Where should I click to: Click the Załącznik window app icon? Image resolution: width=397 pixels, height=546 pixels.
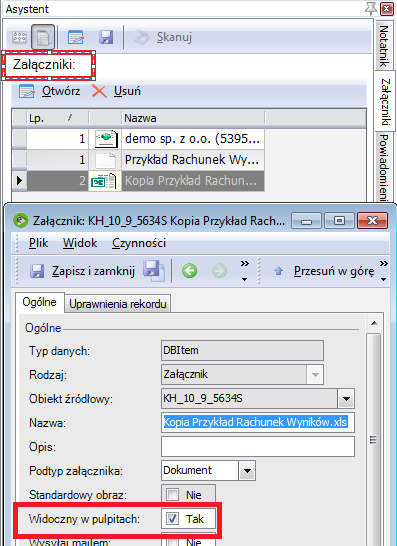tap(21, 220)
